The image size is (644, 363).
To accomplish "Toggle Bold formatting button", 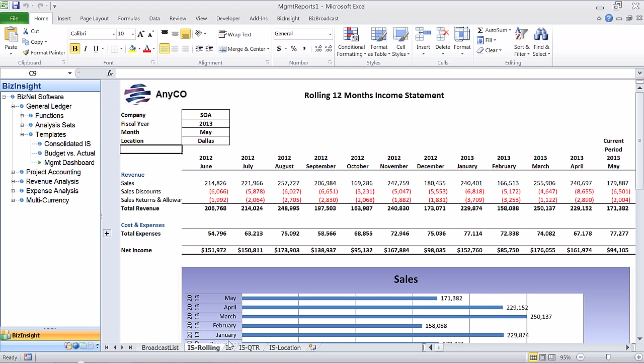I will pyautogui.click(x=75, y=49).
